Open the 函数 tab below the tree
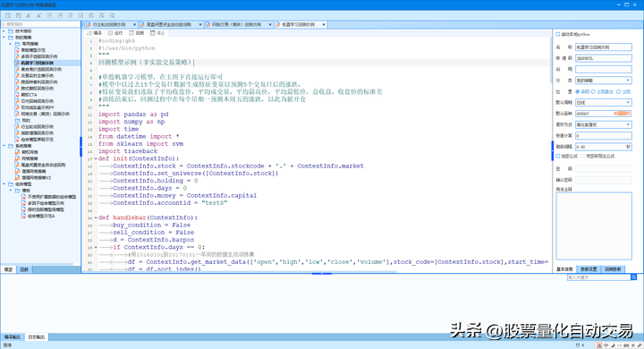Image resolution: width=644 pixels, height=349 pixels. (x=24, y=269)
